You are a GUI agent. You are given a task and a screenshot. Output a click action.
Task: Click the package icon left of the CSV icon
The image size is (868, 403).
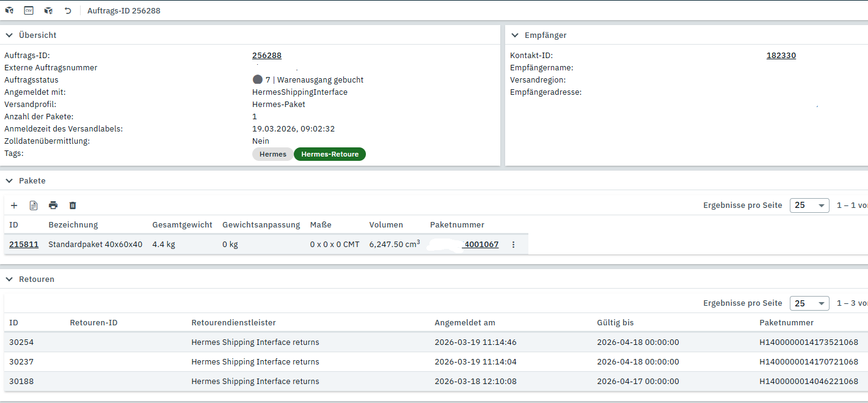(x=9, y=10)
